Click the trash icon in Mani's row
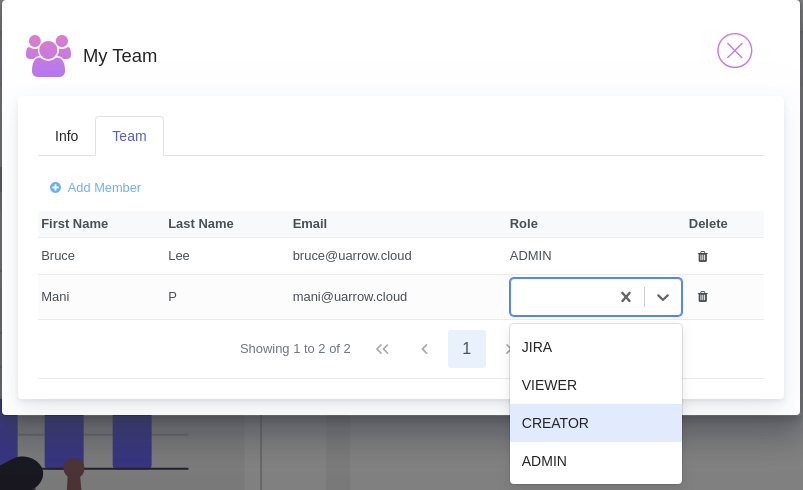803x490 pixels. tap(703, 296)
